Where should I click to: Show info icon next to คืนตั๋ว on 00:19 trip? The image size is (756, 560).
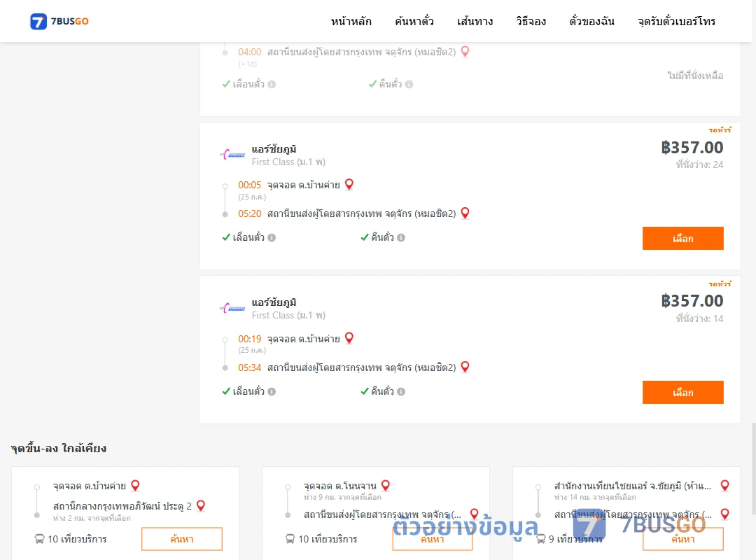pos(401,392)
